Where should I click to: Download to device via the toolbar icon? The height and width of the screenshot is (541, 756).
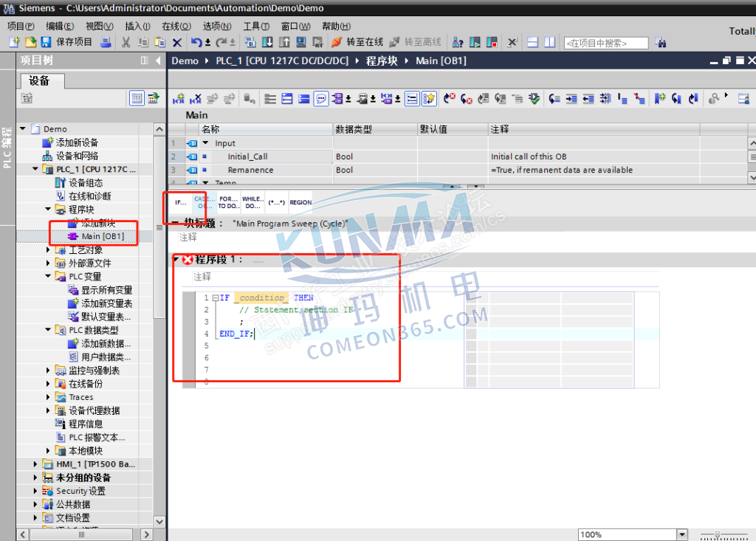(x=267, y=42)
